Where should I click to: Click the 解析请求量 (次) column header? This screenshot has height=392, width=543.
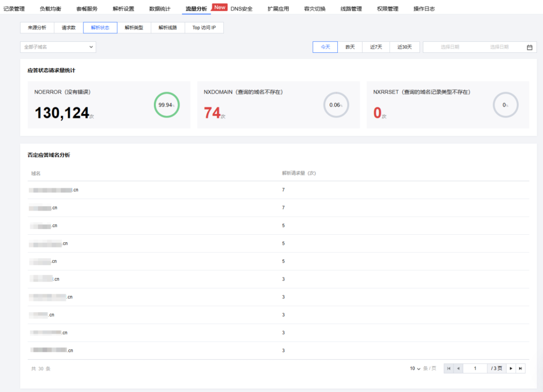(x=299, y=173)
